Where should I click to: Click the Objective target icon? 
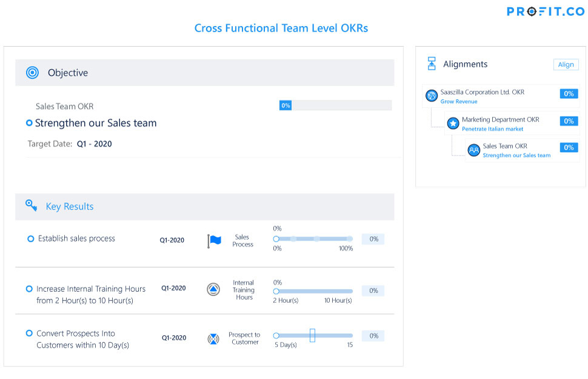click(x=32, y=72)
